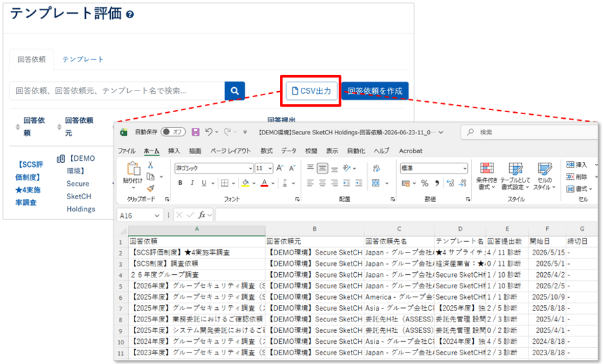Switch to the データ ribbon tab
The height and width of the screenshot is (364, 603).
point(289,151)
